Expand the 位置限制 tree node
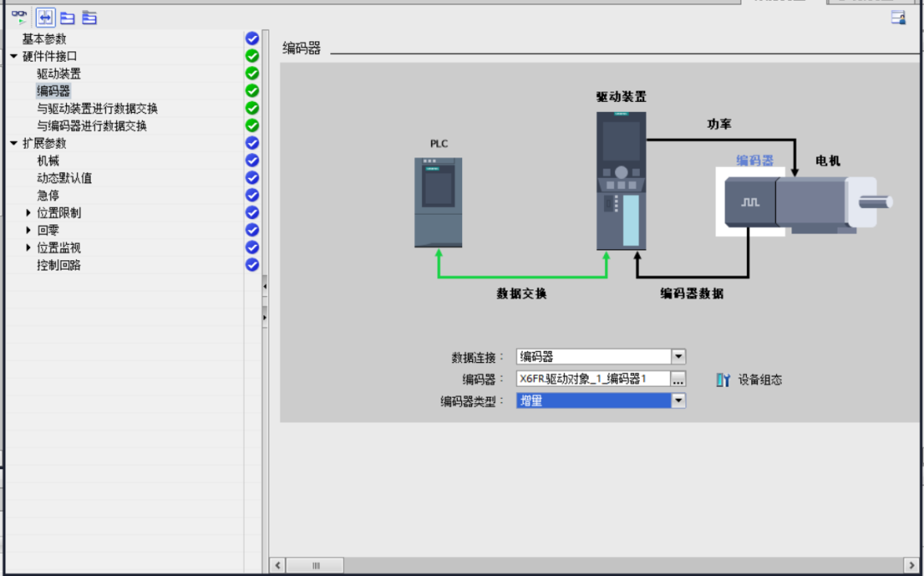The height and width of the screenshot is (576, 924). coord(28,213)
